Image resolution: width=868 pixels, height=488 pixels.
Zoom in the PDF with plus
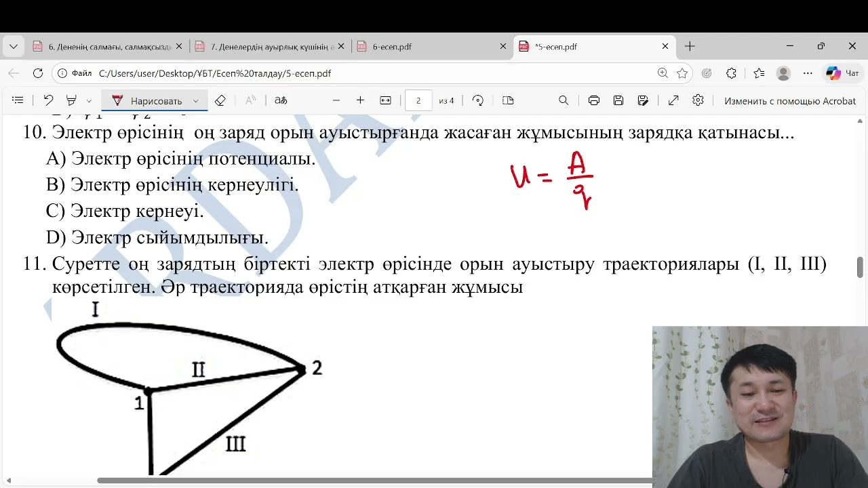(360, 100)
